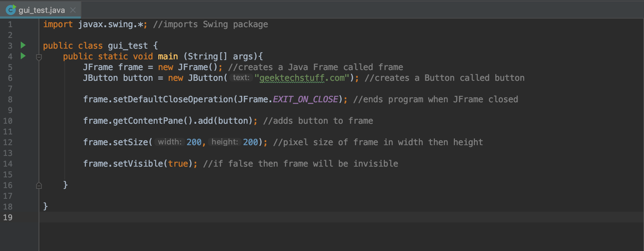Viewport: 644px width, 251px height.
Task: Select the gui_test.java editor tab
Action: pyautogui.click(x=41, y=10)
